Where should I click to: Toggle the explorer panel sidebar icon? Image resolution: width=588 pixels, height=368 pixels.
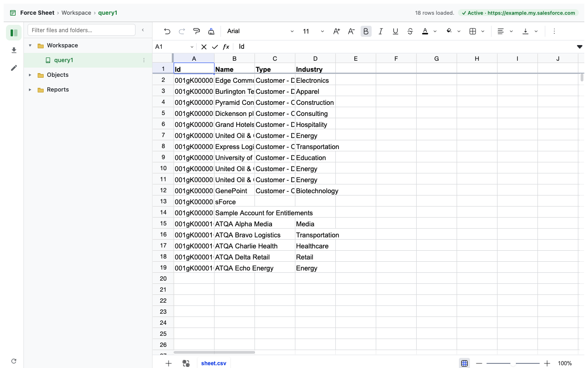(14, 33)
